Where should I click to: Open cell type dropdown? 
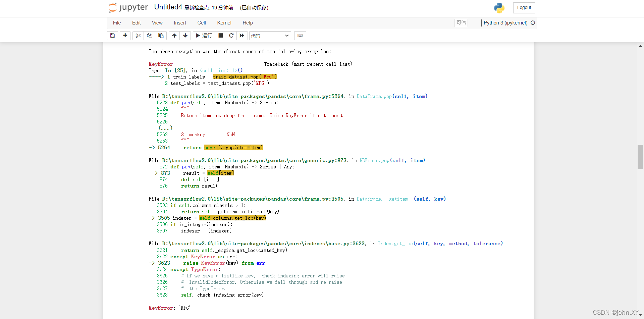point(270,36)
